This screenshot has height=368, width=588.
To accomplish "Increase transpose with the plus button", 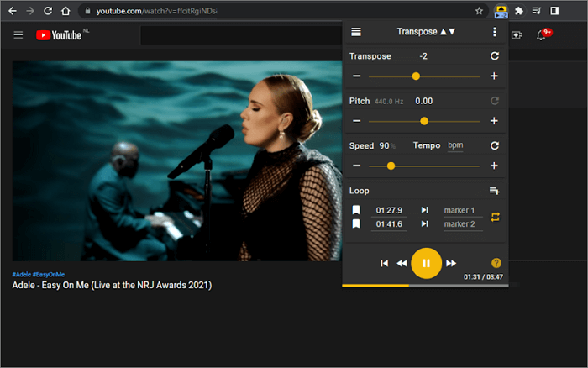I will coord(494,76).
